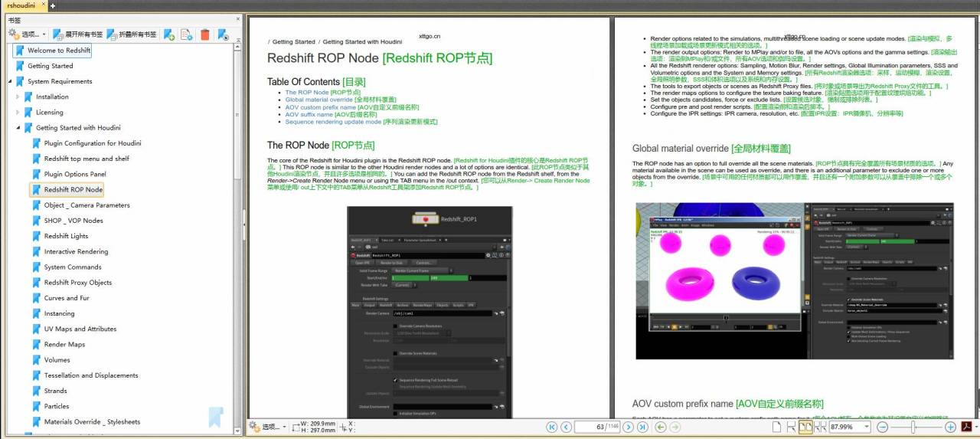Go to previous page button

[x=566, y=427]
